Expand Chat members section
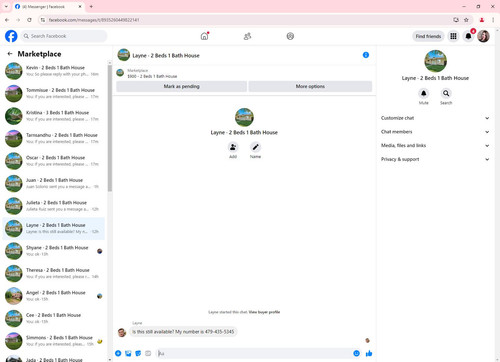The width and height of the screenshot is (500, 362). pyautogui.click(x=435, y=132)
